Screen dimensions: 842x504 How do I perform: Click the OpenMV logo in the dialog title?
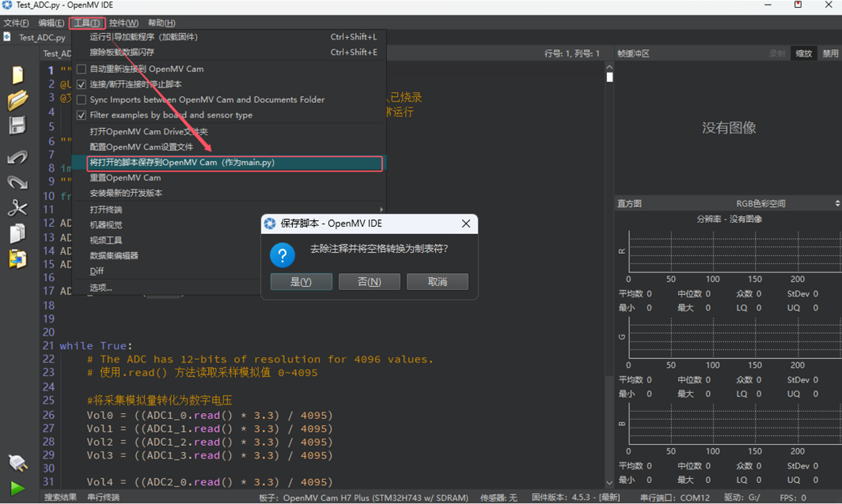tap(270, 224)
